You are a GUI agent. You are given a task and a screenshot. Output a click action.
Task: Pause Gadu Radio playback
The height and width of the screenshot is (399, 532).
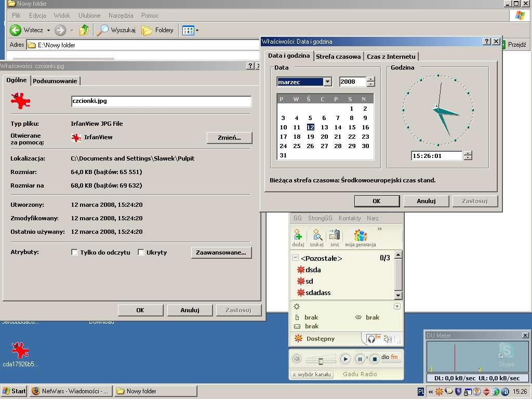[x=360, y=358]
